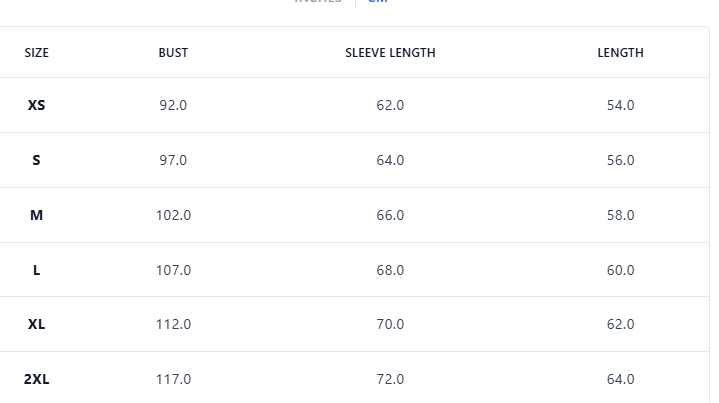Click the 2XL bust value 117.0
Image resolution: width=719 pixels, height=403 pixels.
coord(173,379)
